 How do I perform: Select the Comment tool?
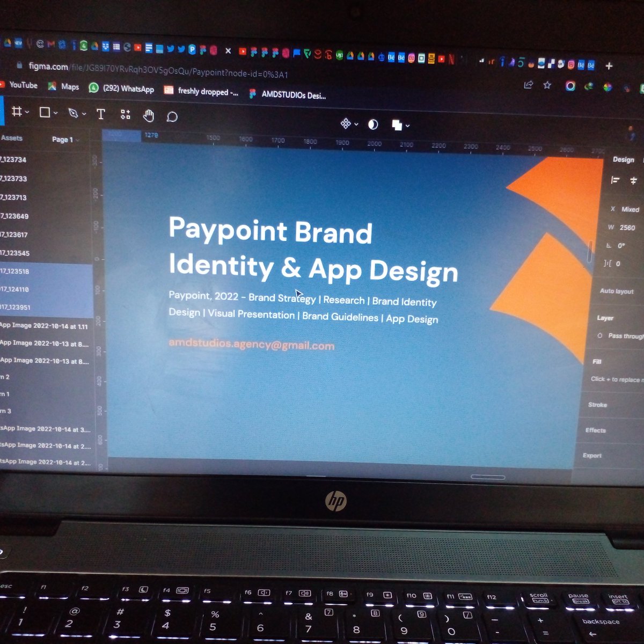(x=172, y=116)
